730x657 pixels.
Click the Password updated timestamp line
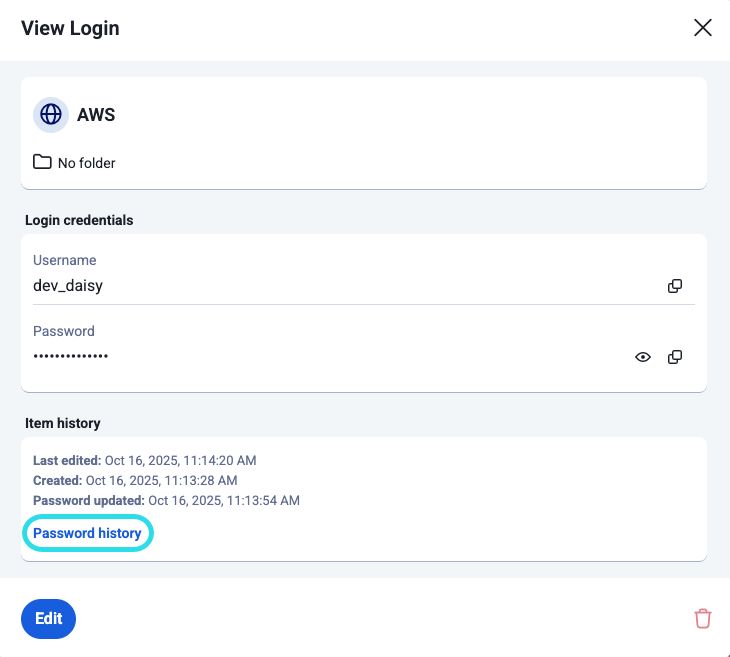(166, 500)
